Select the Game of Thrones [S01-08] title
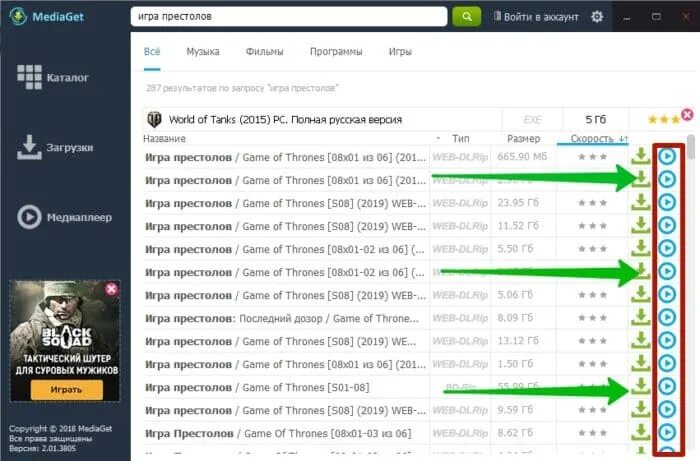The height and width of the screenshot is (461, 700). pyautogui.click(x=257, y=387)
